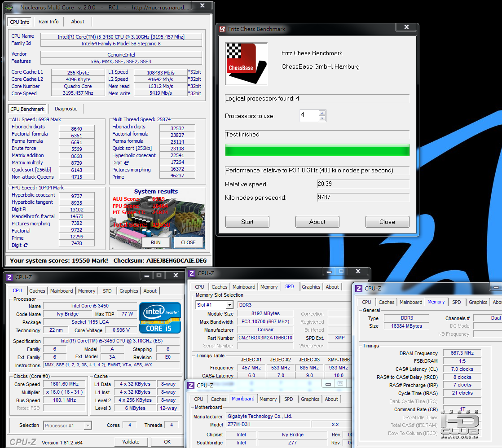Click the Close button in Fritz Chess Benchmark
This screenshot has width=502, height=448.
click(387, 222)
